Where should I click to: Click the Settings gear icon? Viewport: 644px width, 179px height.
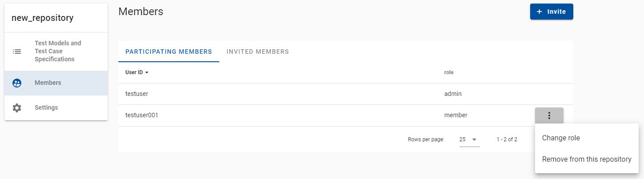[17, 108]
